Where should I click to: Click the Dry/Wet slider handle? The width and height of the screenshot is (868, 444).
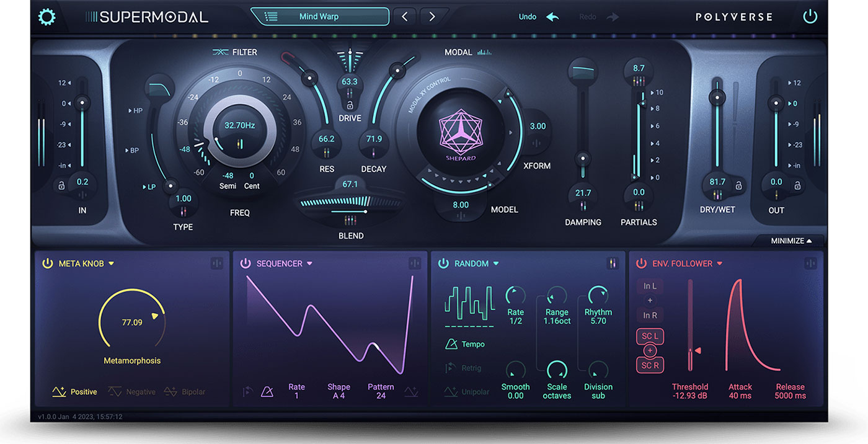[717, 97]
